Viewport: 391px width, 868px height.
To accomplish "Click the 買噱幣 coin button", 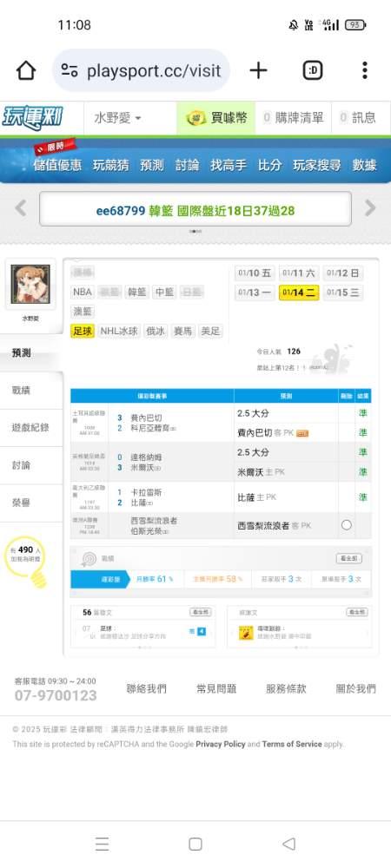I will tap(216, 117).
